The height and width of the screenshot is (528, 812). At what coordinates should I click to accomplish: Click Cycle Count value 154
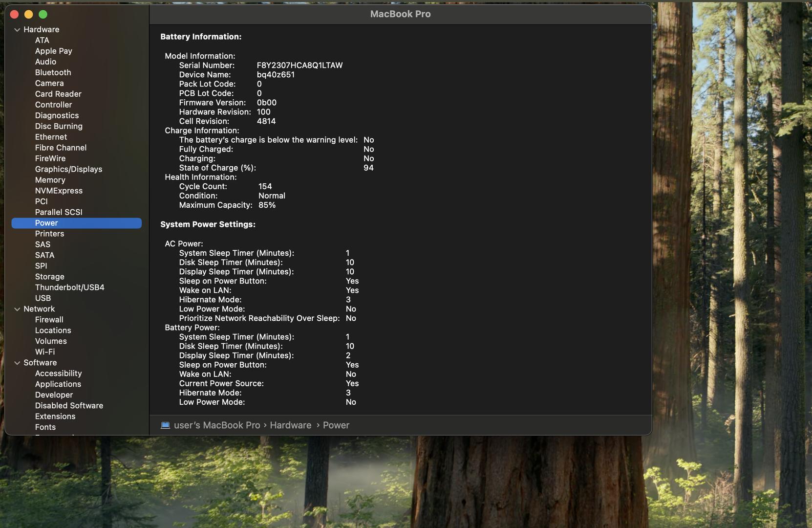[265, 187]
